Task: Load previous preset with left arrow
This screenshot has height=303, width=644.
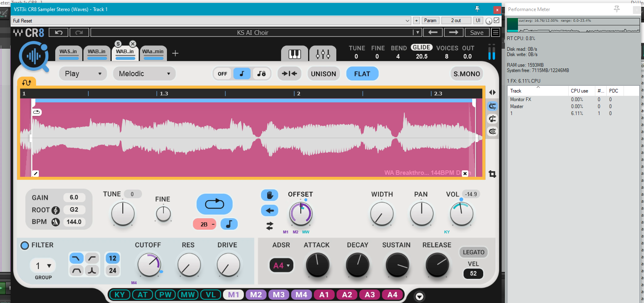Action: pos(433,32)
